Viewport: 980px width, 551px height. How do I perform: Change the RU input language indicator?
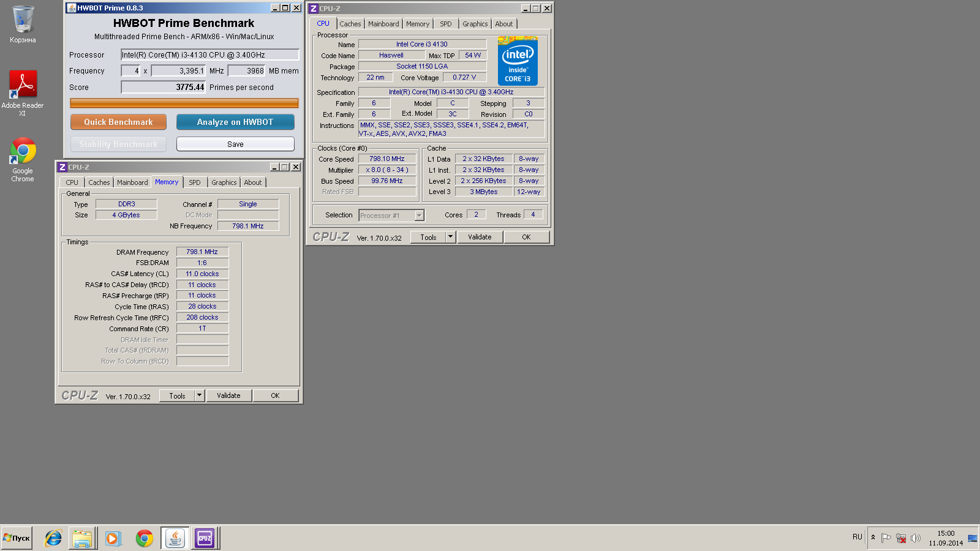pos(857,537)
